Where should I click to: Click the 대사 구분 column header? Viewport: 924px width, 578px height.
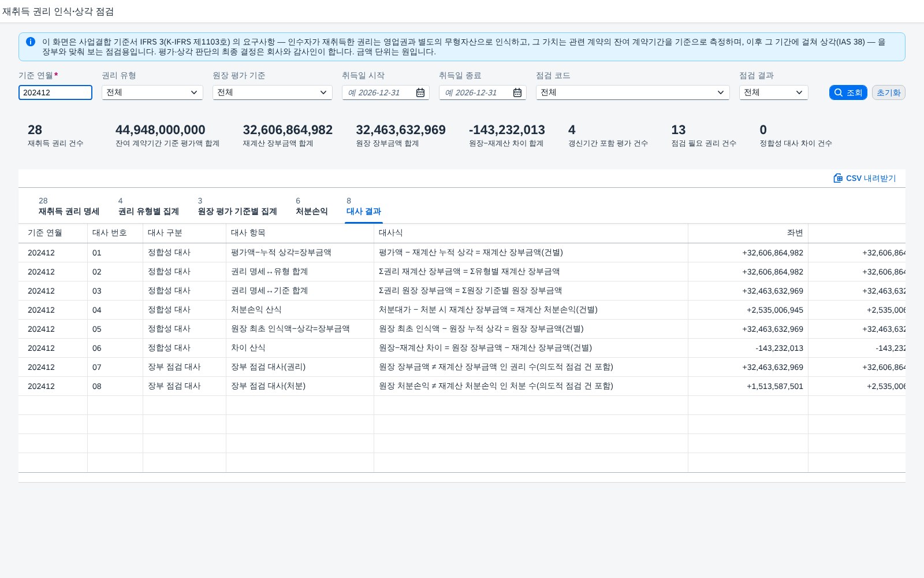tap(185, 233)
